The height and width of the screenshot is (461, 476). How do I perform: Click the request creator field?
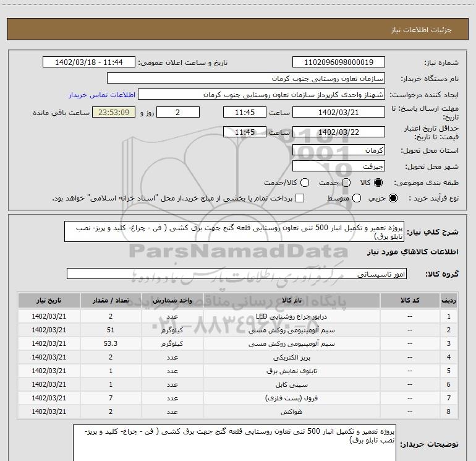click(x=261, y=95)
